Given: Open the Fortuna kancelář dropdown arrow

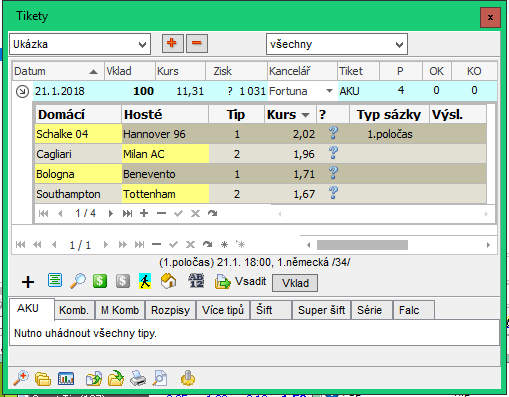Looking at the screenshot, I should [x=329, y=91].
